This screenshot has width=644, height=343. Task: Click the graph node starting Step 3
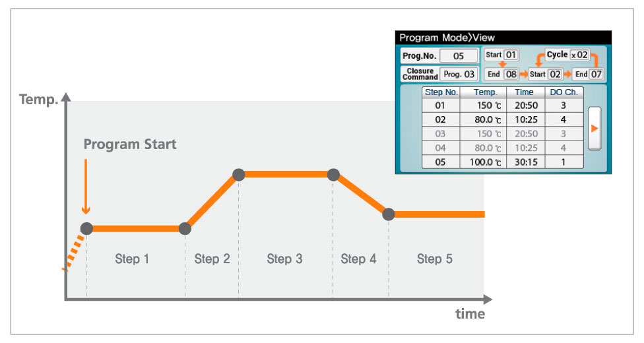click(239, 175)
